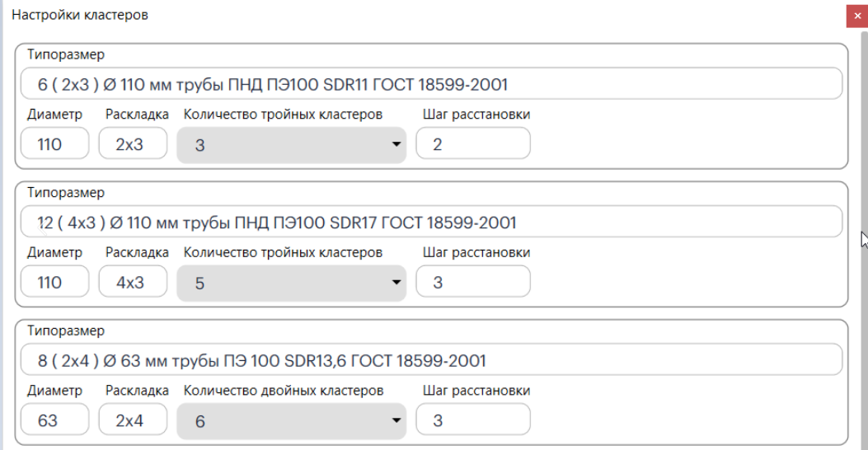The image size is (868, 450).
Task: Open the triple clusters dropdown showing 3
Action: click(x=292, y=145)
